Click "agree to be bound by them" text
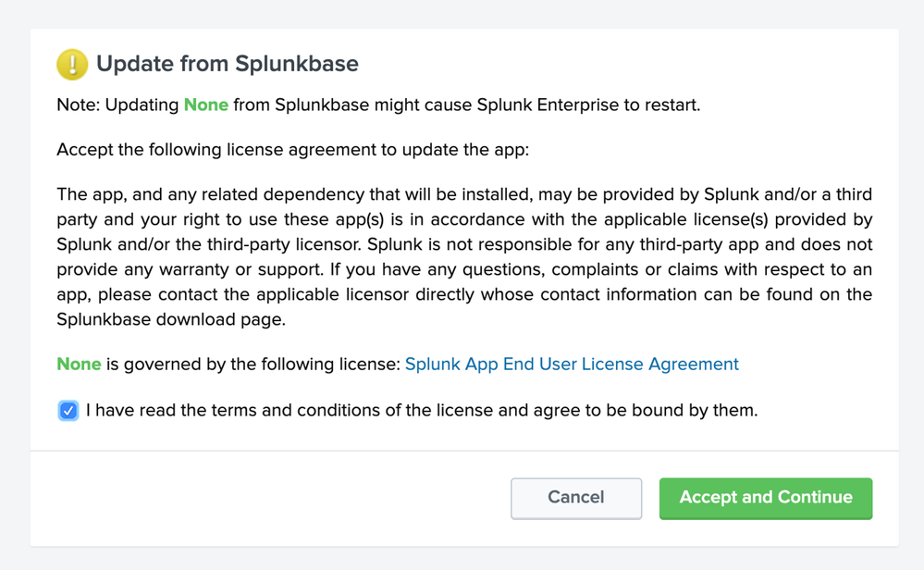This screenshot has height=570, width=924. [652, 410]
